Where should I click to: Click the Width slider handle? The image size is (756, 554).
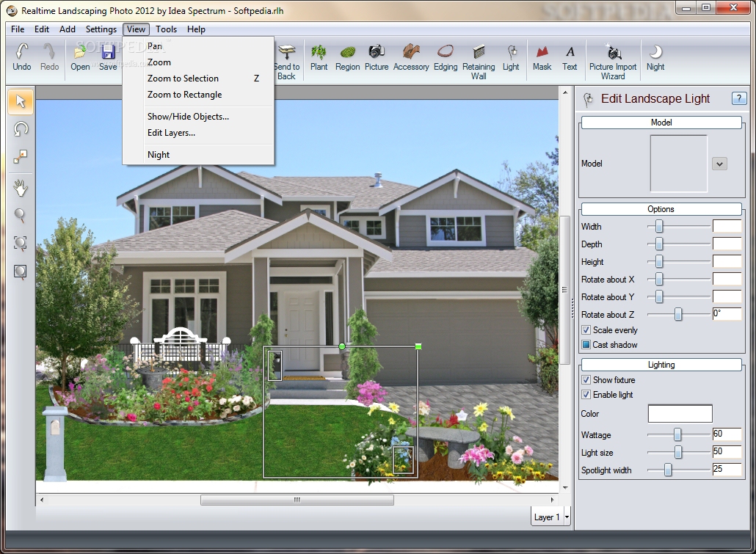[659, 226]
